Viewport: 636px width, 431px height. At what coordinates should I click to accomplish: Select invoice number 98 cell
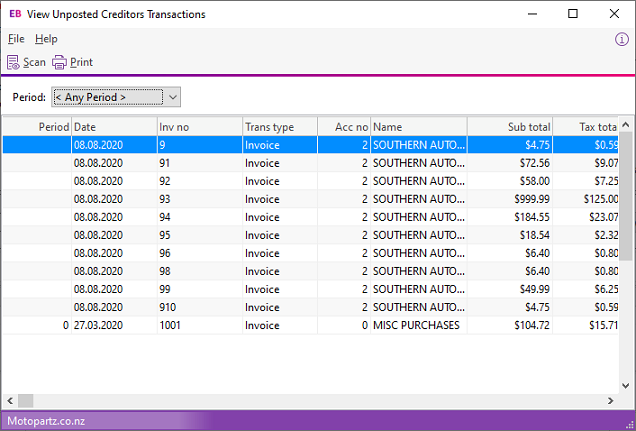[x=200, y=271]
